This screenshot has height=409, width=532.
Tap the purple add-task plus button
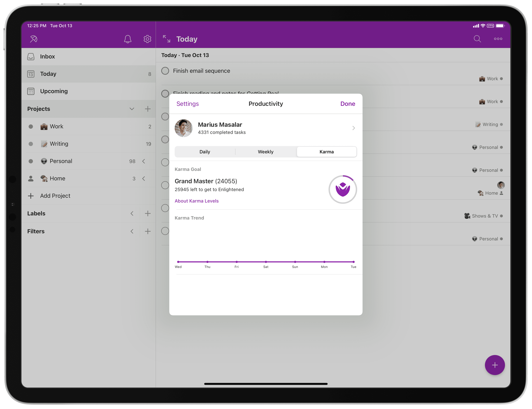click(x=495, y=365)
